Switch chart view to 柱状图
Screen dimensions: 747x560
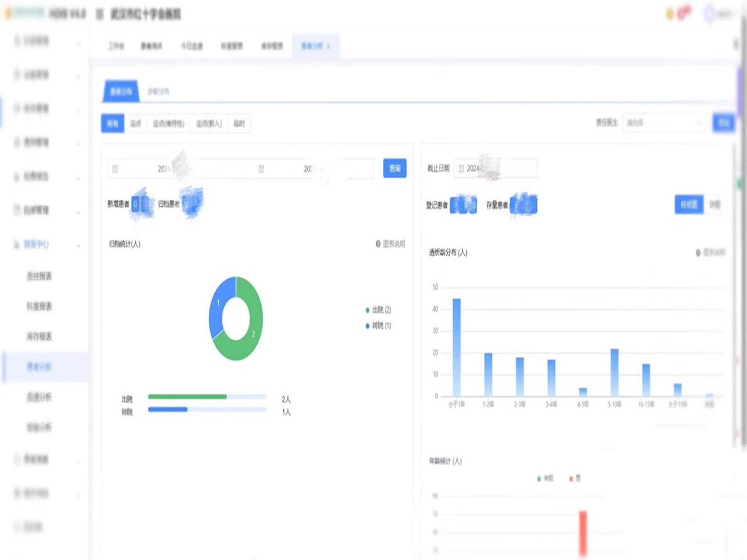pos(689,205)
